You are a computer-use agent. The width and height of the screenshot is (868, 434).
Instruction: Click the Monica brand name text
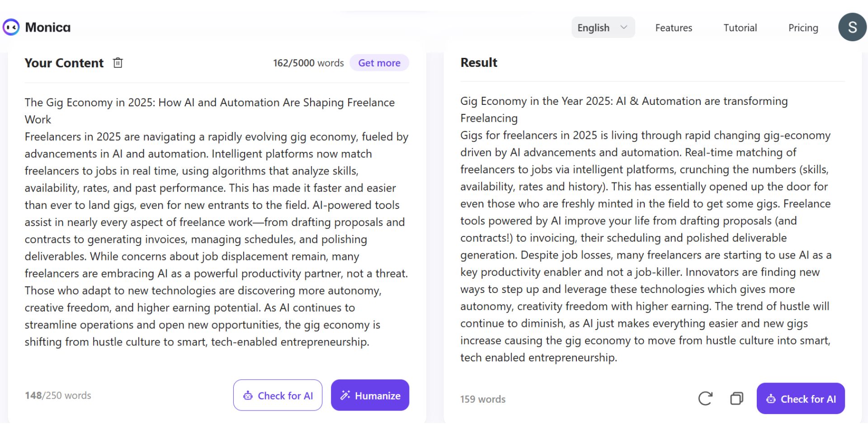(48, 27)
